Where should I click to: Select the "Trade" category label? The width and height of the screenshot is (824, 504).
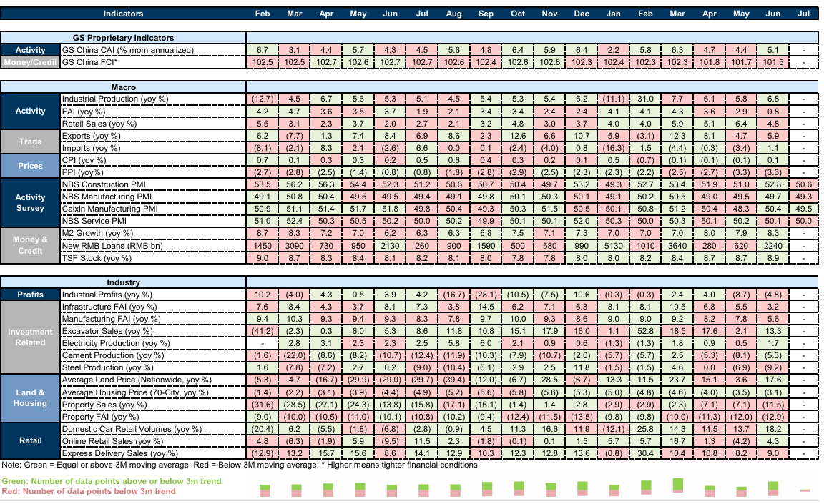click(x=30, y=142)
